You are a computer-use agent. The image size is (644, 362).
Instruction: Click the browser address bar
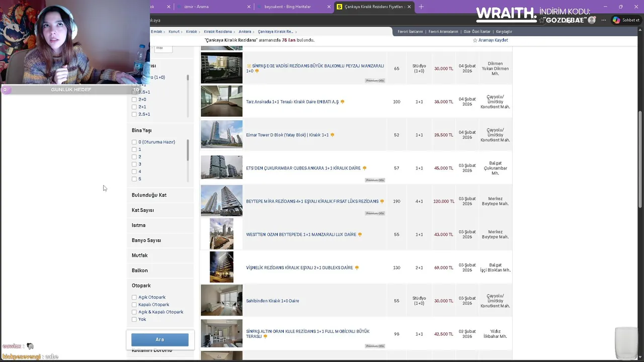click(312, 20)
